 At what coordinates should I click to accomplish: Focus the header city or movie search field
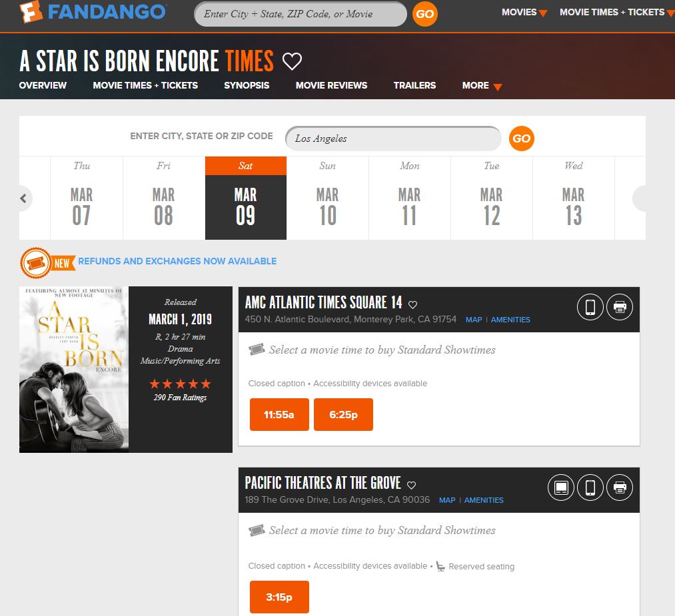[301, 14]
